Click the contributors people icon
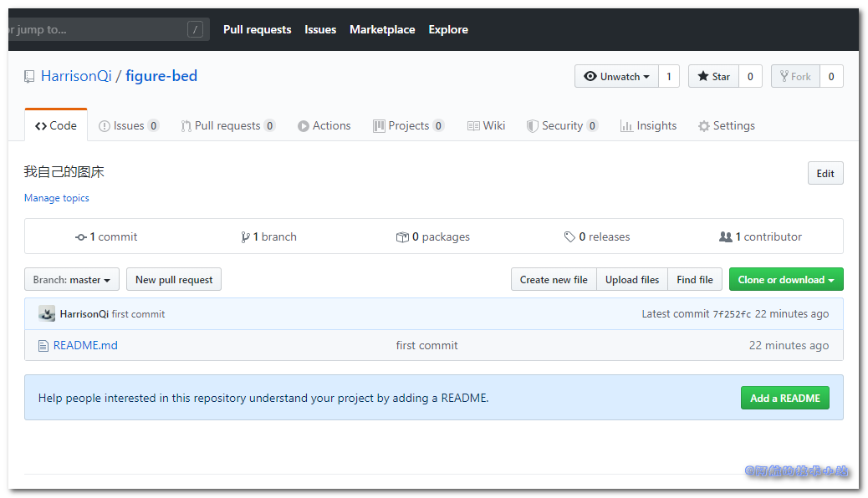The height and width of the screenshot is (498, 868). click(725, 237)
